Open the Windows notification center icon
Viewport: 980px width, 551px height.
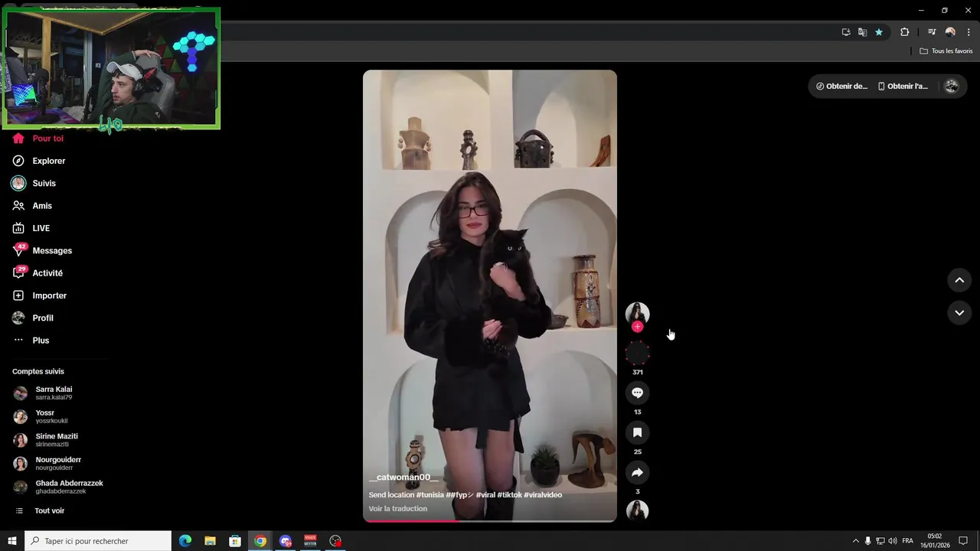(x=964, y=541)
